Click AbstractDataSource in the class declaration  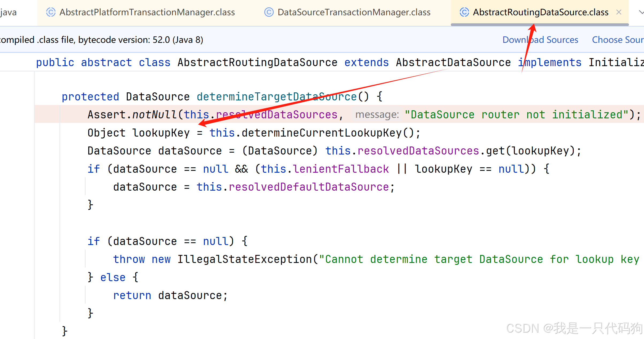(453, 63)
